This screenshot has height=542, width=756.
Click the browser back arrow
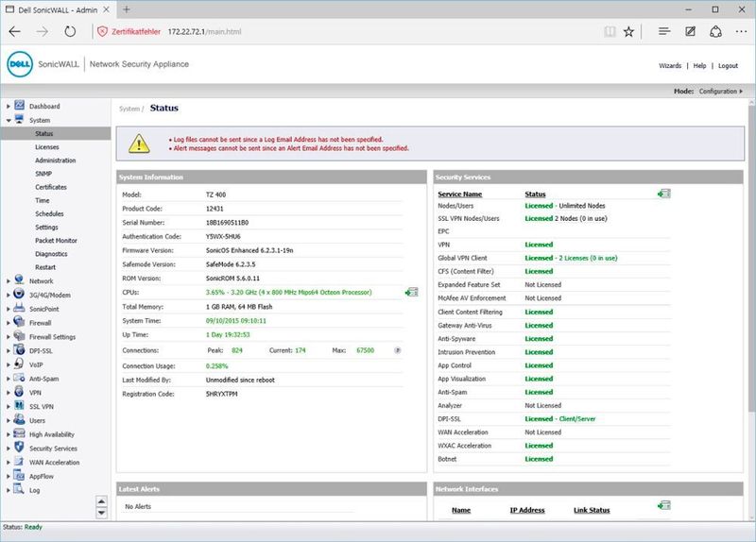[15, 32]
